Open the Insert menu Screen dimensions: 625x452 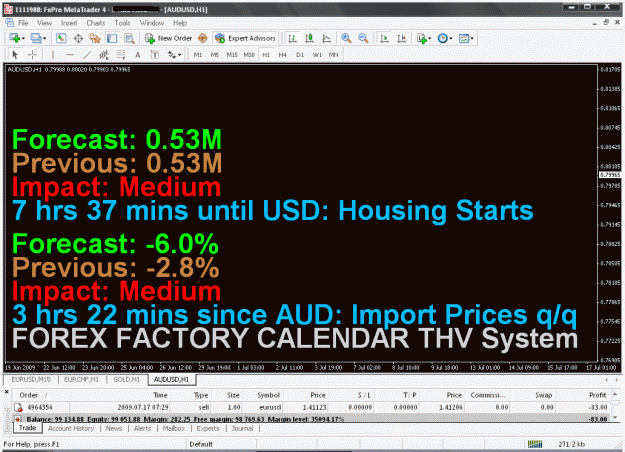pos(69,23)
